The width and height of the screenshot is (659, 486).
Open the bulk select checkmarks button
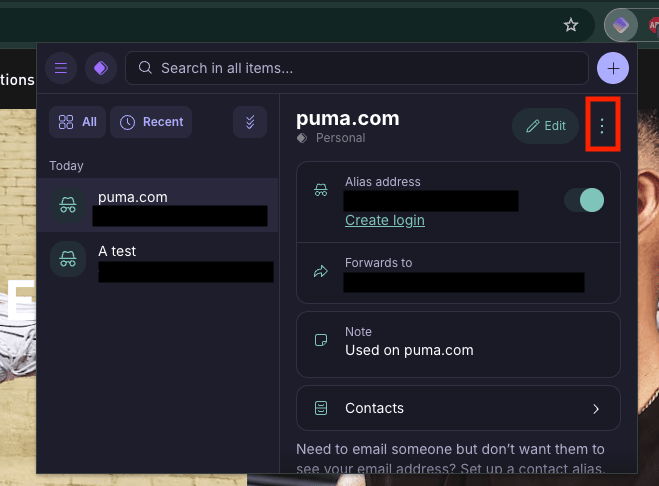(x=250, y=122)
